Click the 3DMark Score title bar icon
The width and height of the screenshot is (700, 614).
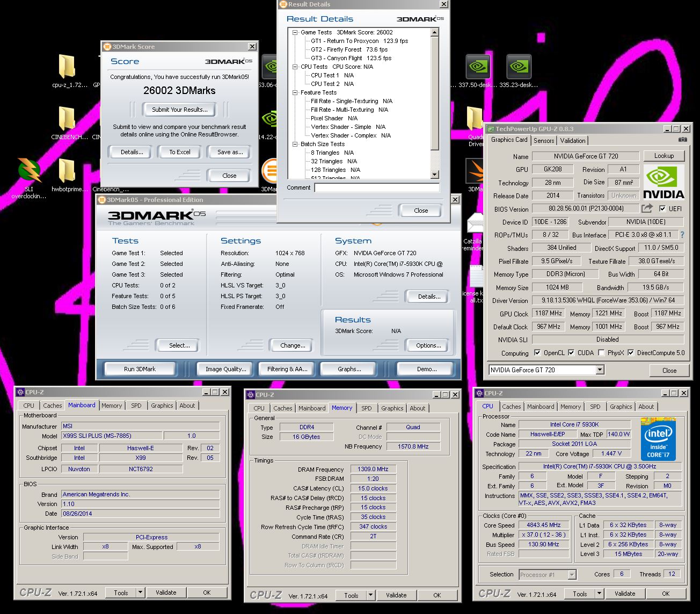pos(107,47)
